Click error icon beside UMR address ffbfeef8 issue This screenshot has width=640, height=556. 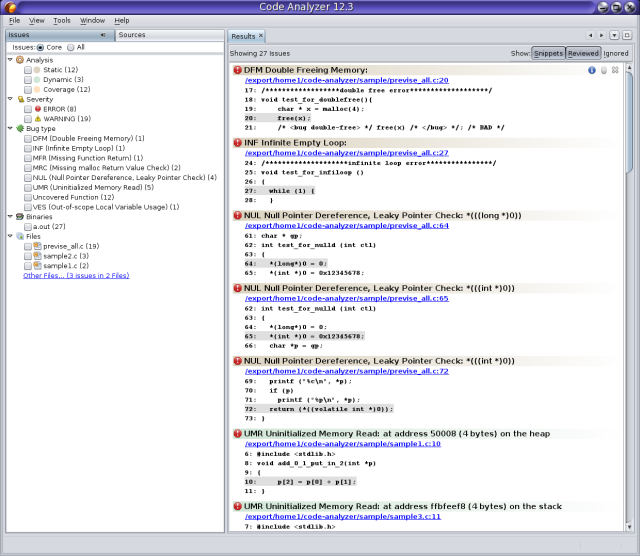click(x=238, y=506)
